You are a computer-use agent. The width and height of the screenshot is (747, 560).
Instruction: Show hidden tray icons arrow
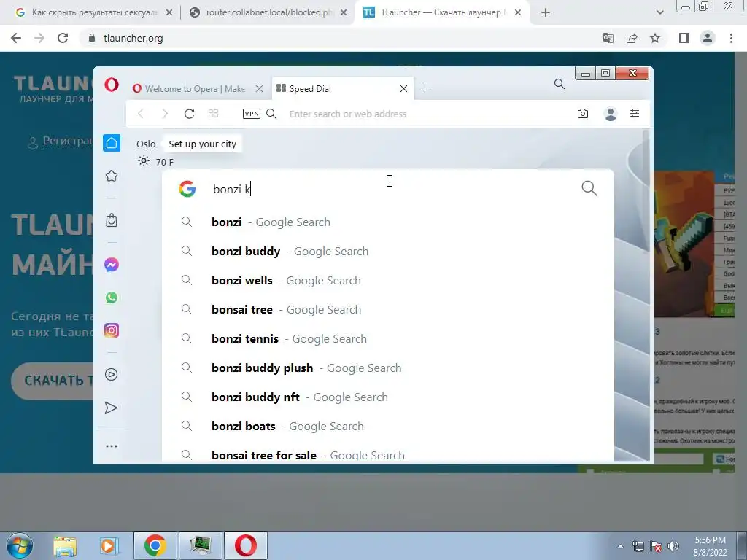[620, 547]
